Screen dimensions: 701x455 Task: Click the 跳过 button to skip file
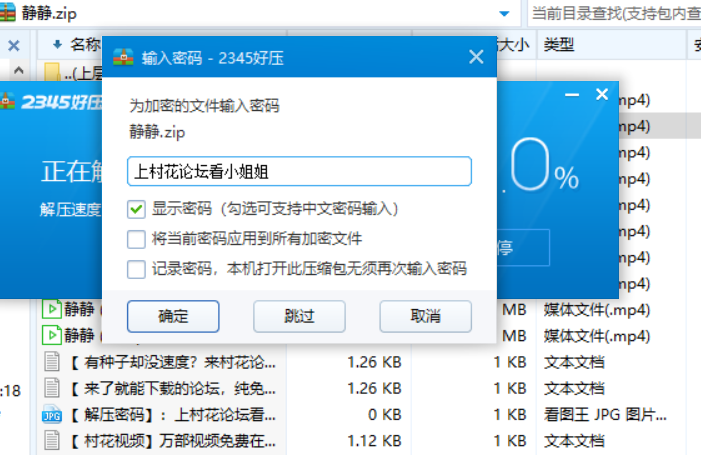point(299,316)
